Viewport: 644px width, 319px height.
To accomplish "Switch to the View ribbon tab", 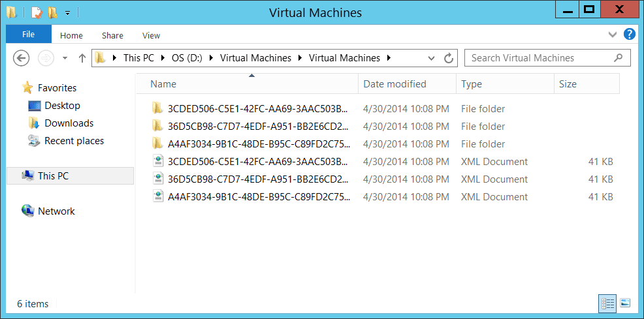I will [x=151, y=36].
